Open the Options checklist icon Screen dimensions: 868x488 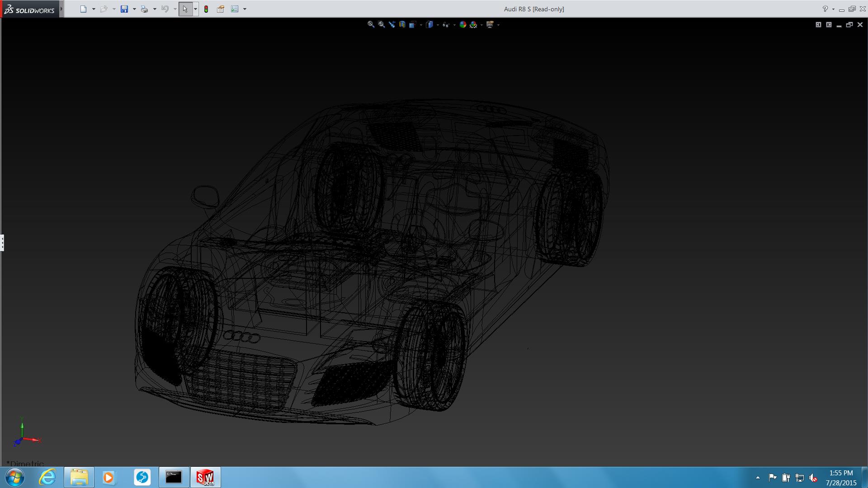235,9
